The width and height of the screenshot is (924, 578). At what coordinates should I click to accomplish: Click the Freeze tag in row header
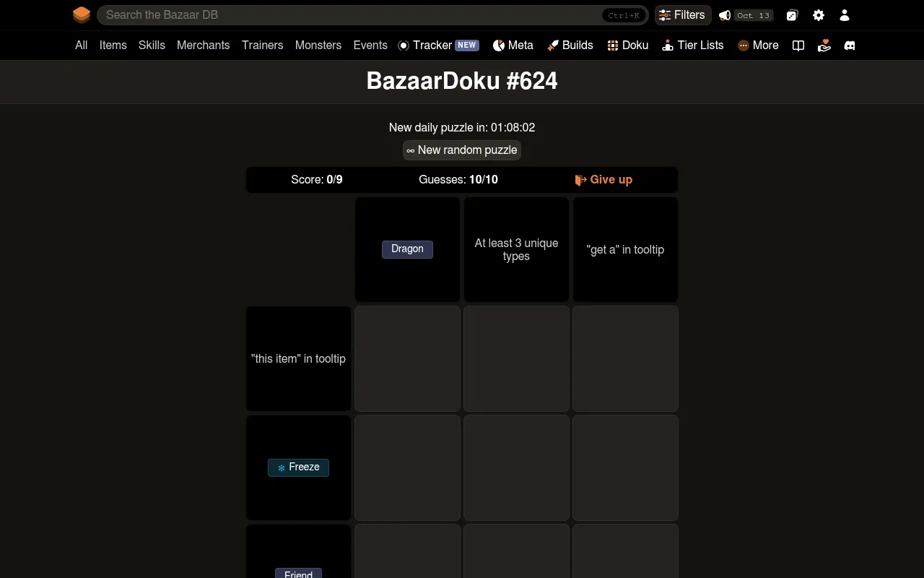[298, 467]
